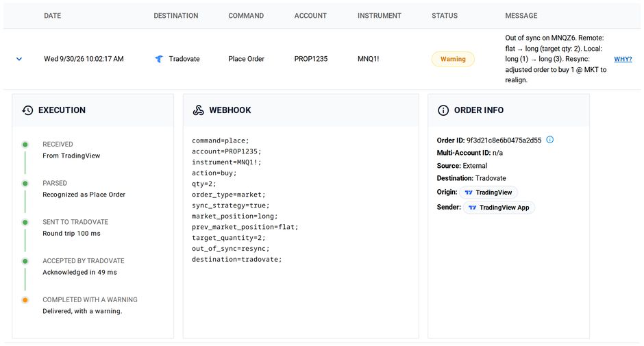Click the MNQ1! instrument cell

pos(368,59)
